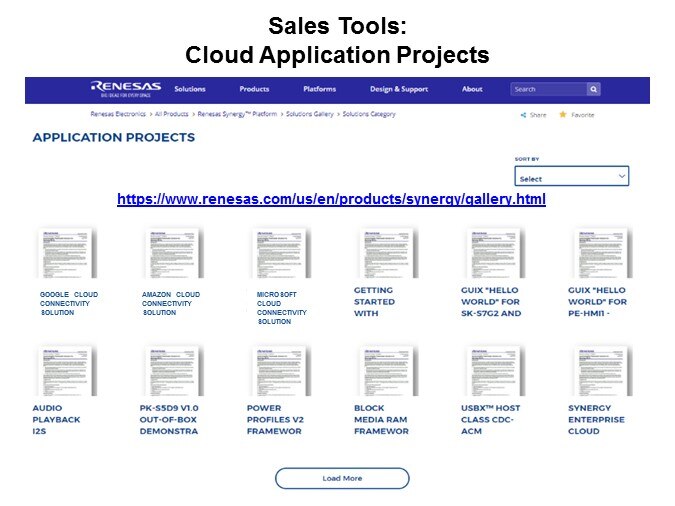This screenshot has height=506, width=675.
Task: Open the About menu
Action: 472,89
